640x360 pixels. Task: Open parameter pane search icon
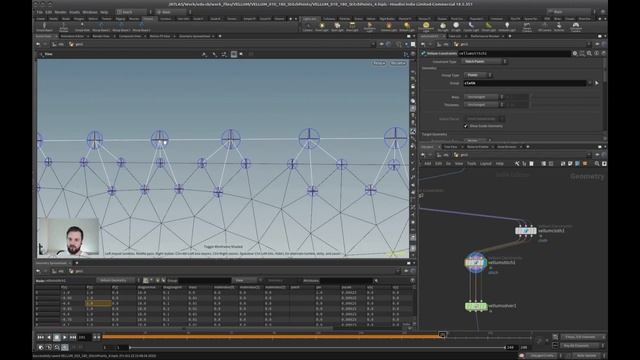589,53
